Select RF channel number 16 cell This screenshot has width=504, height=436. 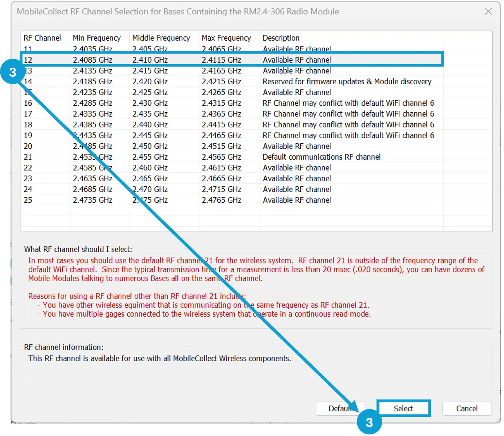tap(28, 103)
